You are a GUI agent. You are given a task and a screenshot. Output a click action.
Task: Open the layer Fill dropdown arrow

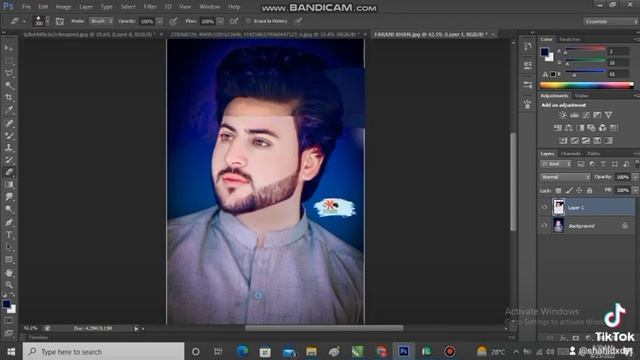pos(635,191)
